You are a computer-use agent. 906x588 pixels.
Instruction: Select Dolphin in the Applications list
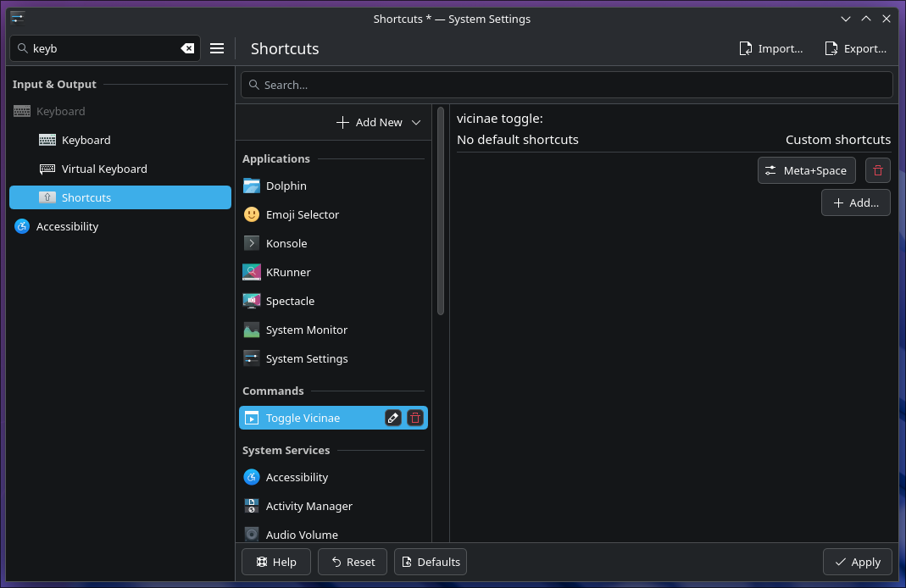point(286,186)
